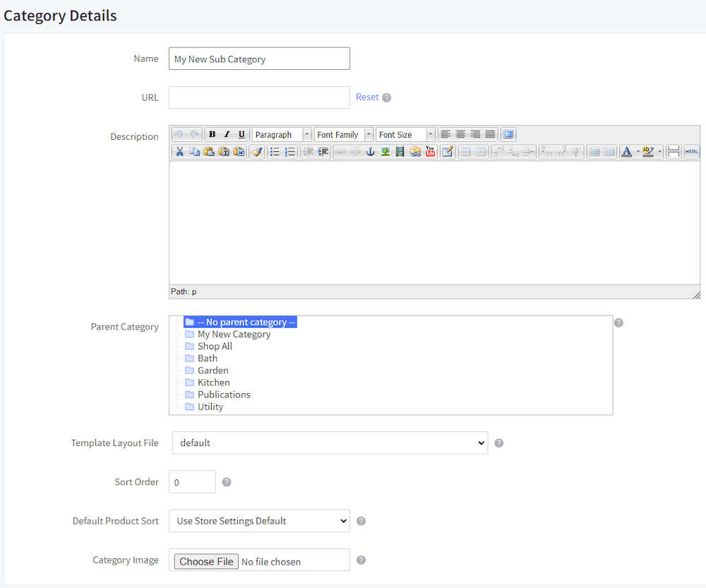
Task: Toggle underline formatting
Action: [x=241, y=134]
